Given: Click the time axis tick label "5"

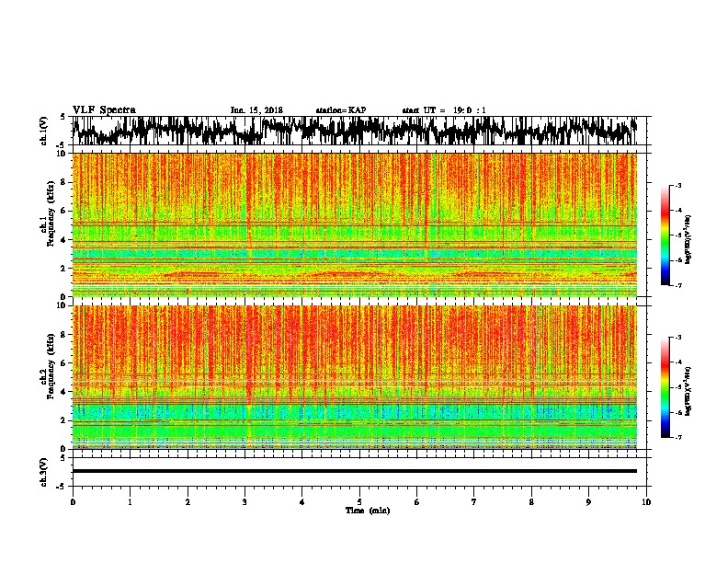Looking at the screenshot, I should (359, 502).
